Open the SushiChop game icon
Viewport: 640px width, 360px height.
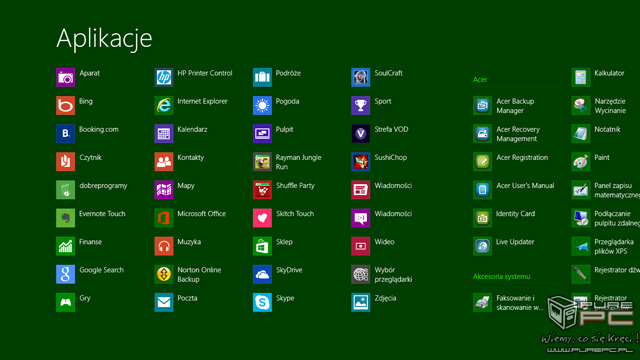(x=360, y=162)
